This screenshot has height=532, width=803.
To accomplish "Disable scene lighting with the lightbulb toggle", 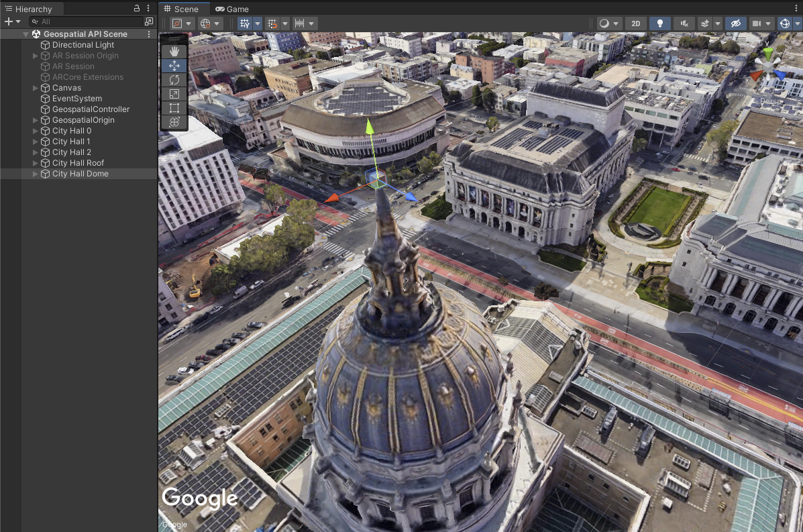I will click(x=659, y=23).
